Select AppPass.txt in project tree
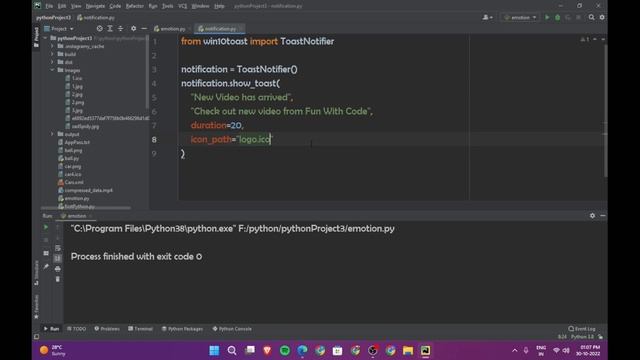The height and width of the screenshot is (360, 640). click(x=77, y=142)
